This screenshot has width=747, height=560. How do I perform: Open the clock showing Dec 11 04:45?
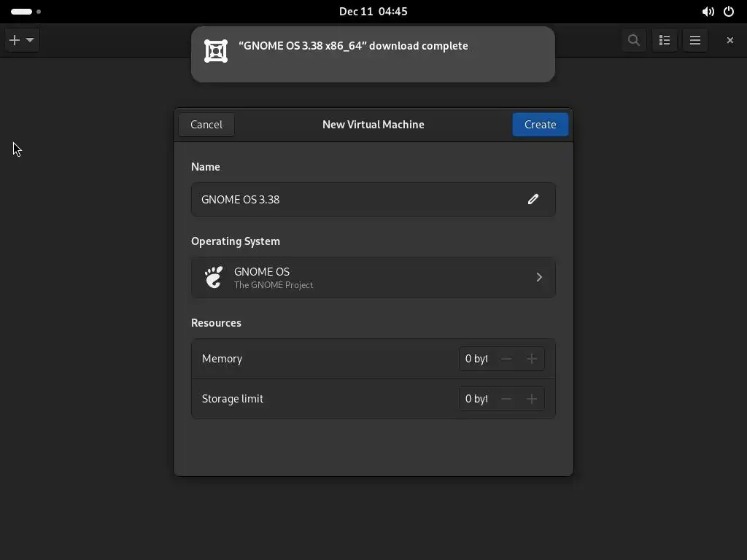coord(373,12)
